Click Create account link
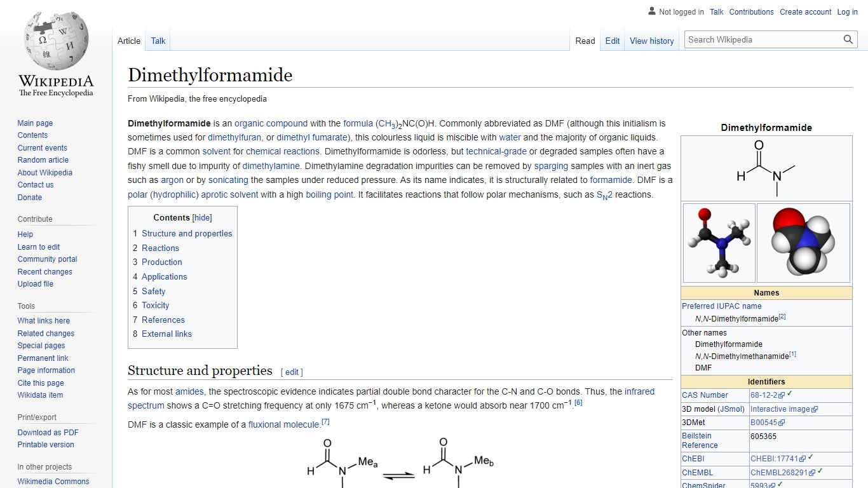This screenshot has width=868, height=488. click(806, 12)
